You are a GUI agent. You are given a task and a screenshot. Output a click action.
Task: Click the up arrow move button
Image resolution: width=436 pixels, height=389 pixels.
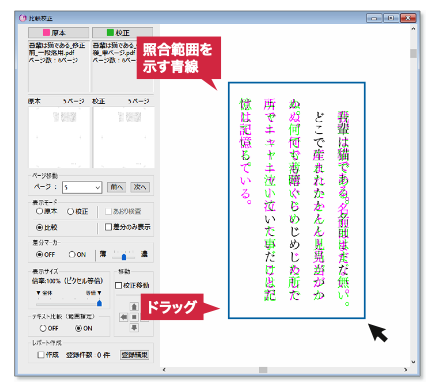(x=134, y=307)
